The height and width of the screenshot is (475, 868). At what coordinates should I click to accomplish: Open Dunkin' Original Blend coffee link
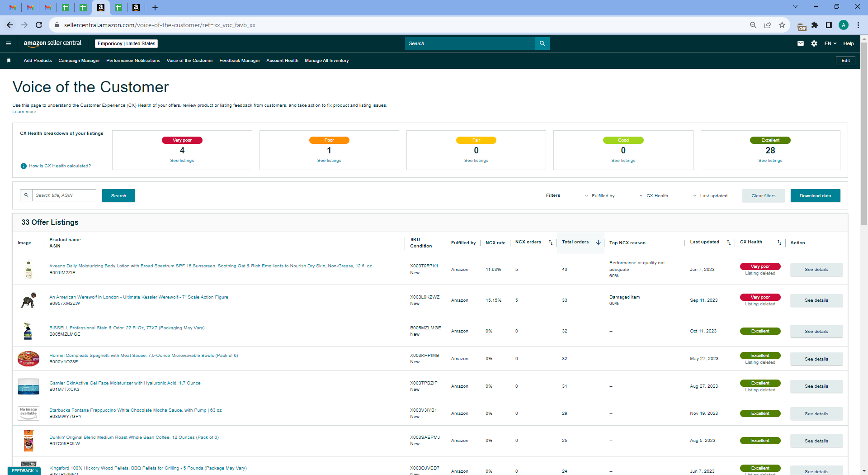[134, 437]
